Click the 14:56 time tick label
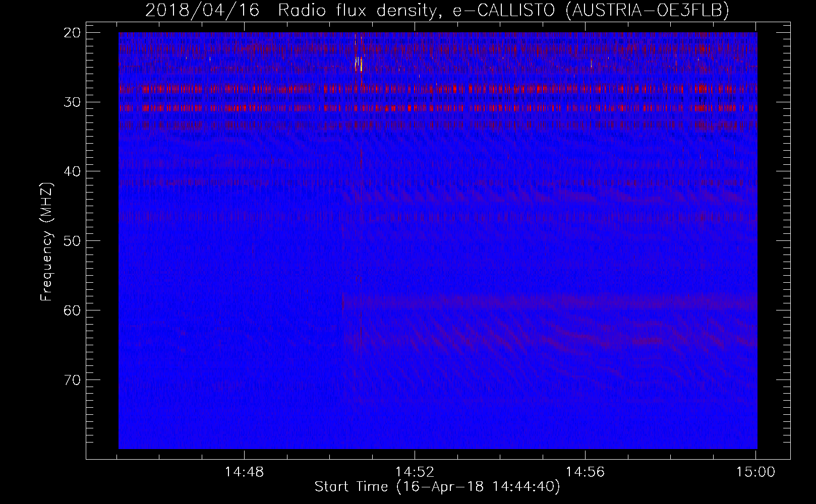This screenshot has height=504, width=816. pos(585,472)
